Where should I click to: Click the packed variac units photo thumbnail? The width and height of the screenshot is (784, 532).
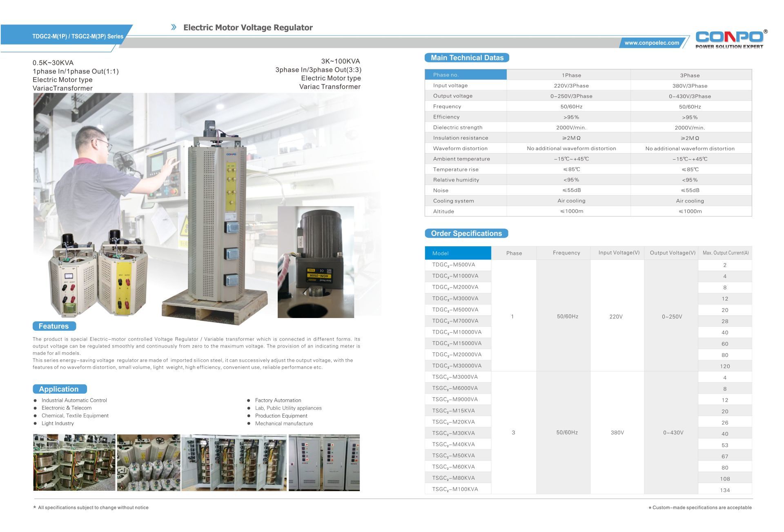[x=149, y=463]
